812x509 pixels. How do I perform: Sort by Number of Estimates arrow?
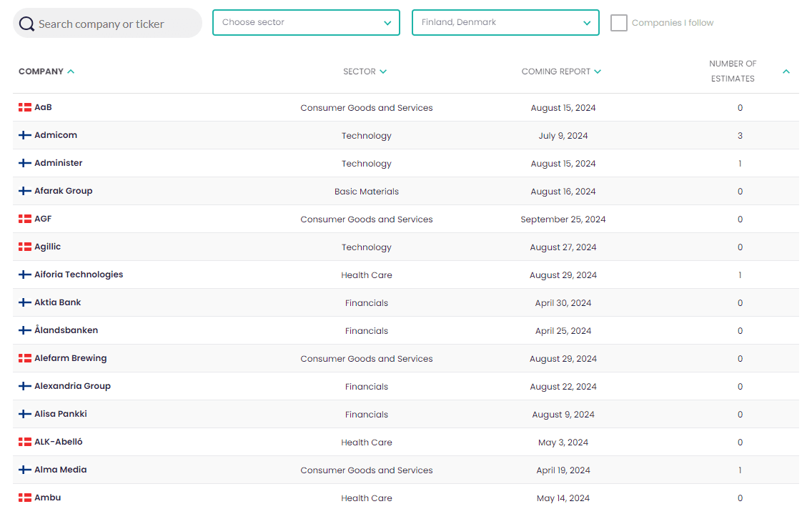[786, 71]
